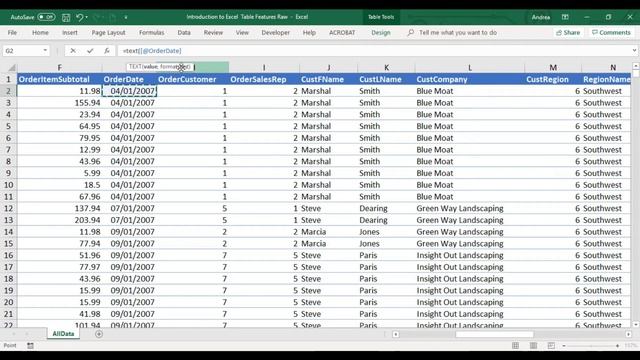Image resolution: width=640 pixels, height=360 pixels.
Task: Open the Help tab
Action: click(309, 32)
